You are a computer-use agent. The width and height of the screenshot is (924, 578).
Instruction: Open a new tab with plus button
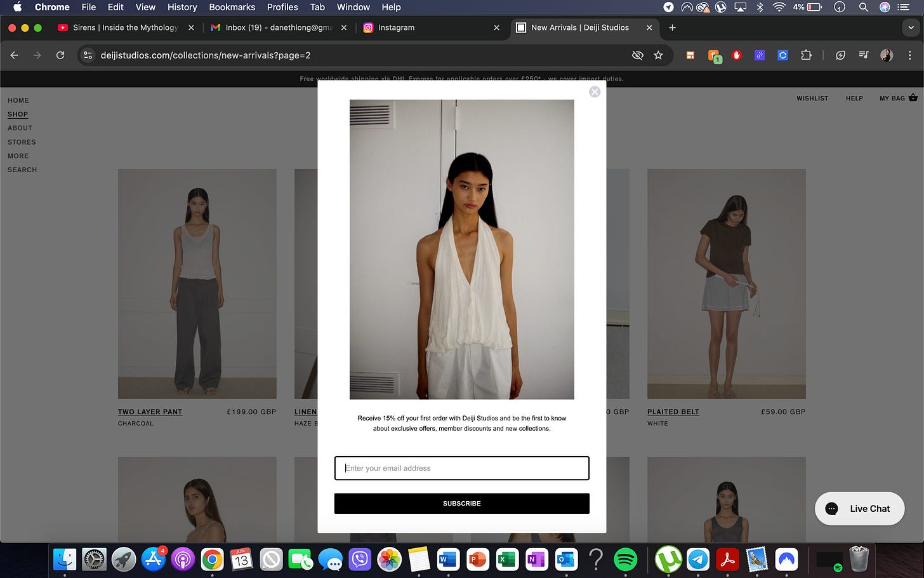coord(672,28)
